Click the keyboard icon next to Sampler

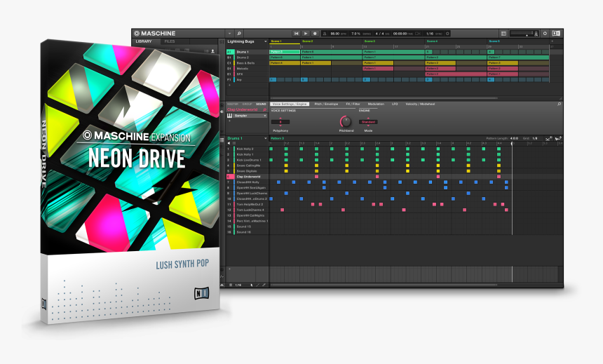[229, 116]
